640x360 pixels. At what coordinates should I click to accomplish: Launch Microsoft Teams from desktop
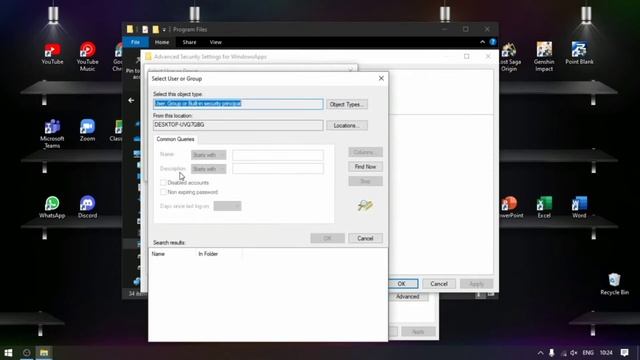[52, 133]
